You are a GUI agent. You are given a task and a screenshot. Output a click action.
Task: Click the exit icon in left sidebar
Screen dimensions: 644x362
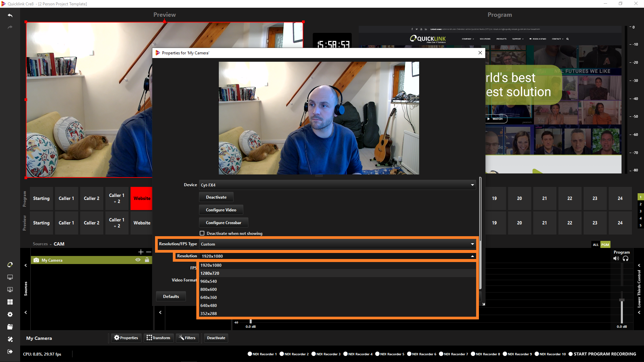point(10,352)
